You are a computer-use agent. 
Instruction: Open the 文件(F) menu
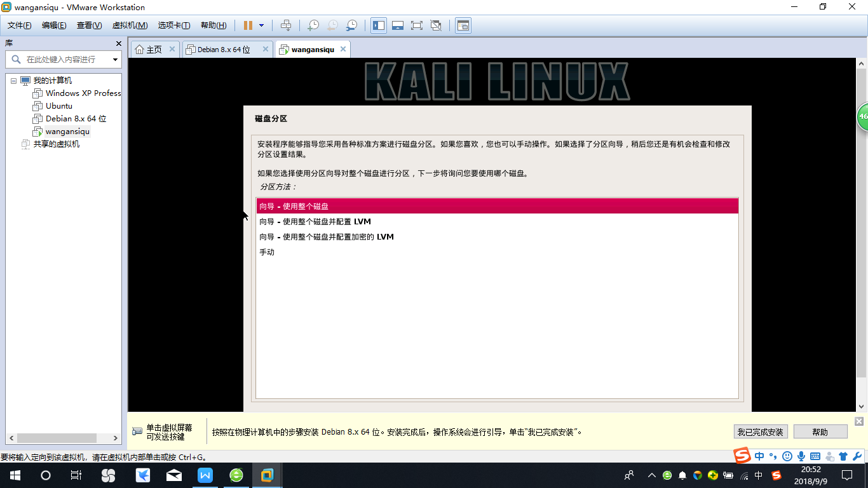20,25
